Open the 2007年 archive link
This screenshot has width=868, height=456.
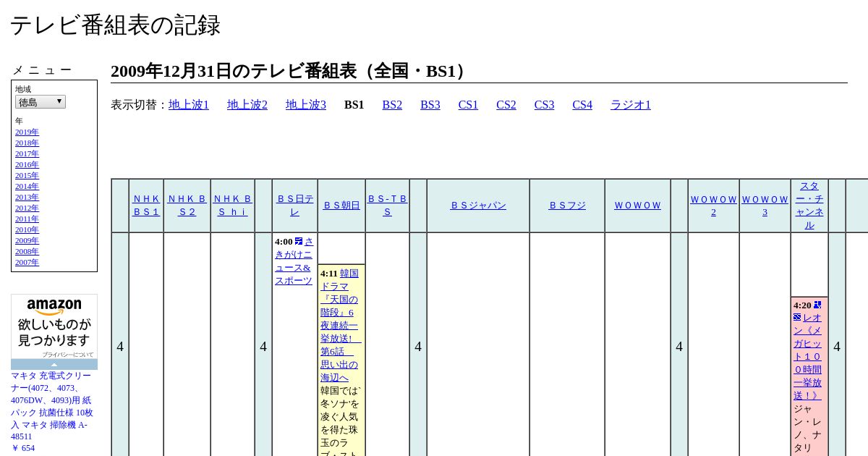click(x=27, y=263)
